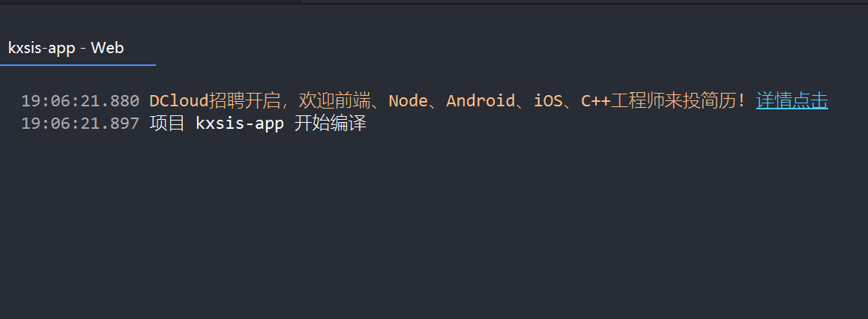Click the word iOS in the log

(548, 101)
